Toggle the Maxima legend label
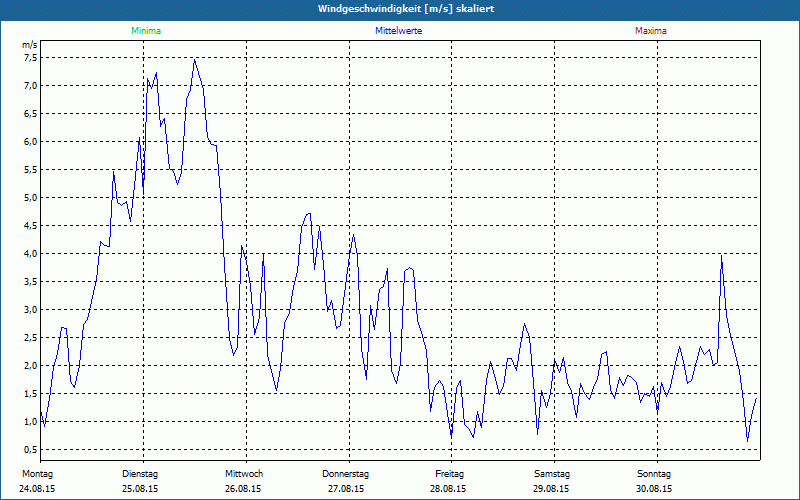The width and height of the screenshot is (800, 500). [650, 31]
